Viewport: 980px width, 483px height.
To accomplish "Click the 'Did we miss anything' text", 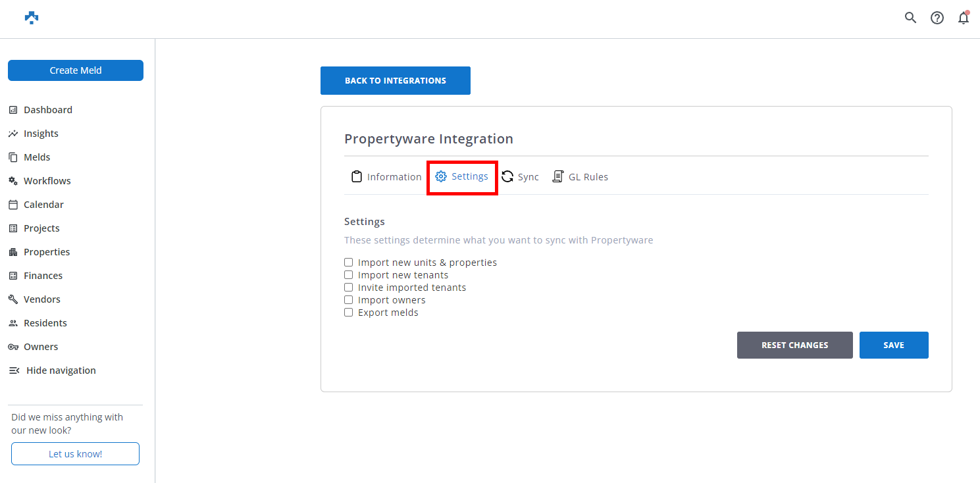I will point(67,424).
